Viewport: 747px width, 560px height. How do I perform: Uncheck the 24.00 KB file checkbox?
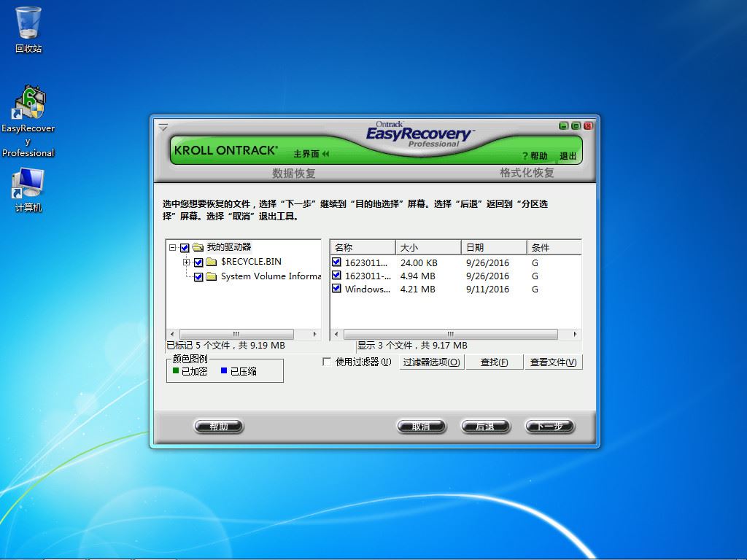[x=337, y=262]
